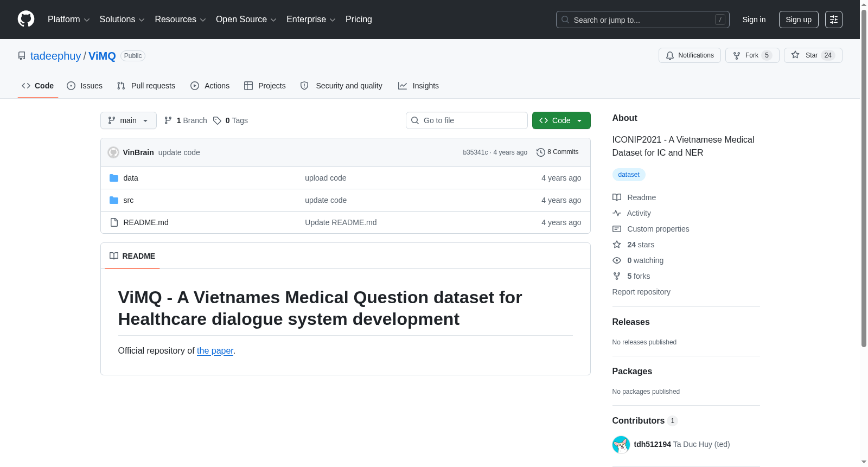Image resolution: width=868 pixels, height=467 pixels.
Task: Select the README.md file icon
Action: click(114, 222)
